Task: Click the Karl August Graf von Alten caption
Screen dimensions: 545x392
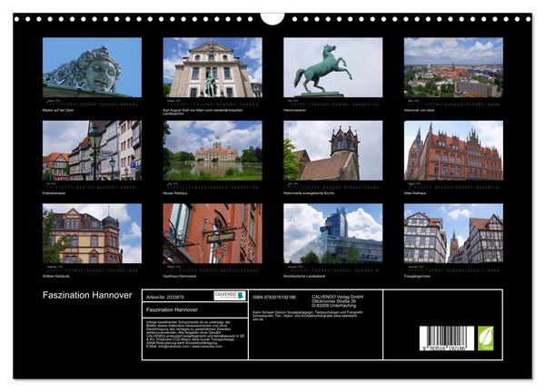Action: tap(203, 112)
